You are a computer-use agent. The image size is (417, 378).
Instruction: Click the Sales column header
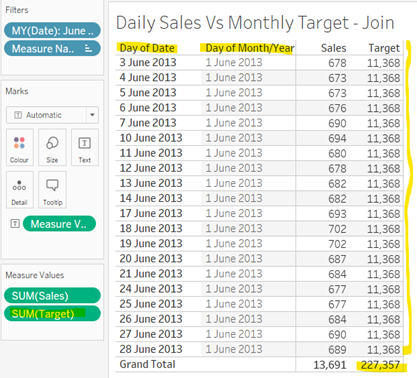[x=334, y=48]
